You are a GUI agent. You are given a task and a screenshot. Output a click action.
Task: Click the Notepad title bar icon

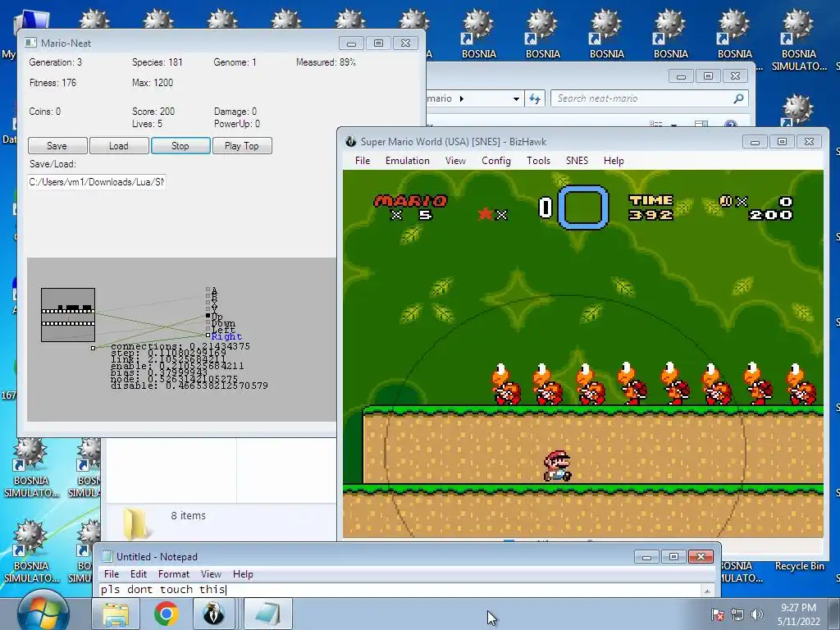point(107,557)
